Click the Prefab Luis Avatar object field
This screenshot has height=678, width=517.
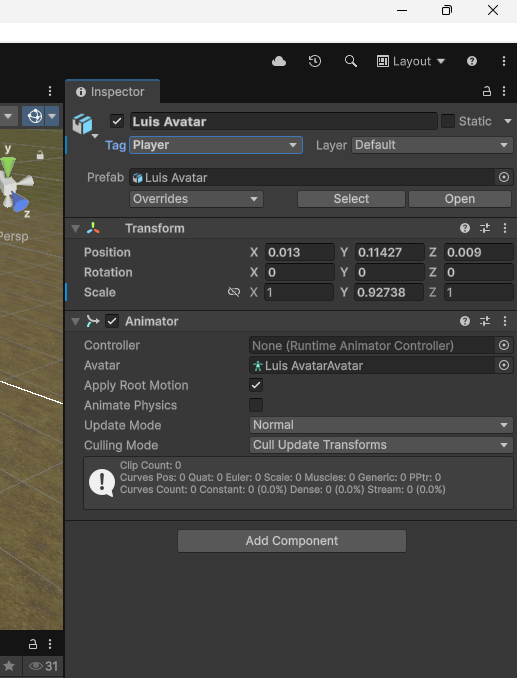click(x=312, y=177)
